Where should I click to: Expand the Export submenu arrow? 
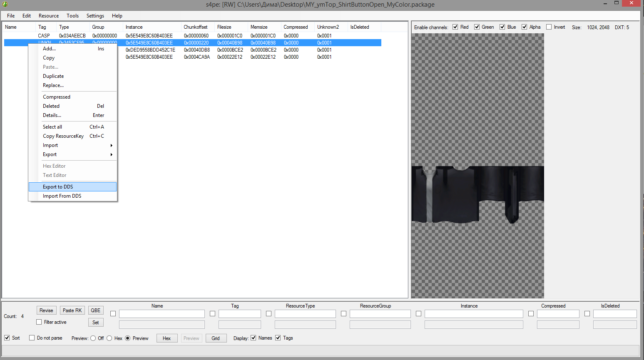[111, 154]
